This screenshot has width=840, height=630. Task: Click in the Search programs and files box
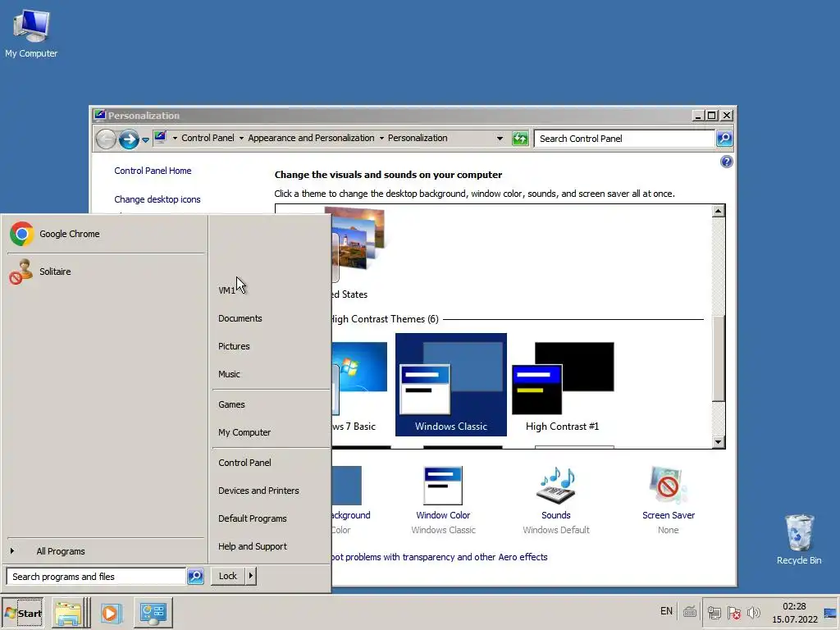97,577
